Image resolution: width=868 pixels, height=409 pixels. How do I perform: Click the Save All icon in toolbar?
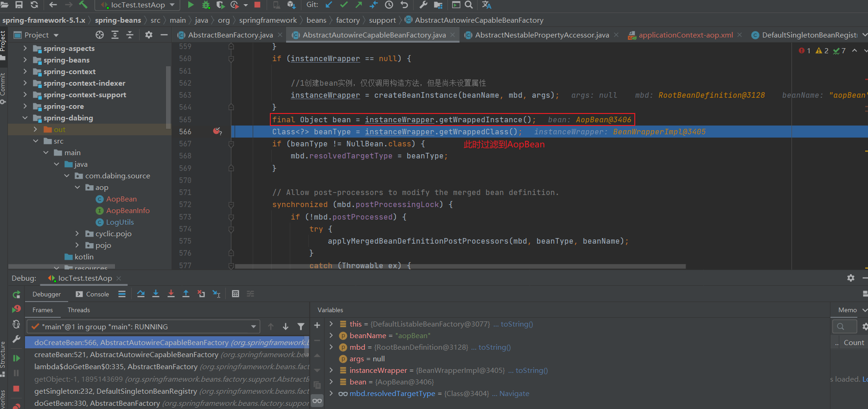point(19,5)
